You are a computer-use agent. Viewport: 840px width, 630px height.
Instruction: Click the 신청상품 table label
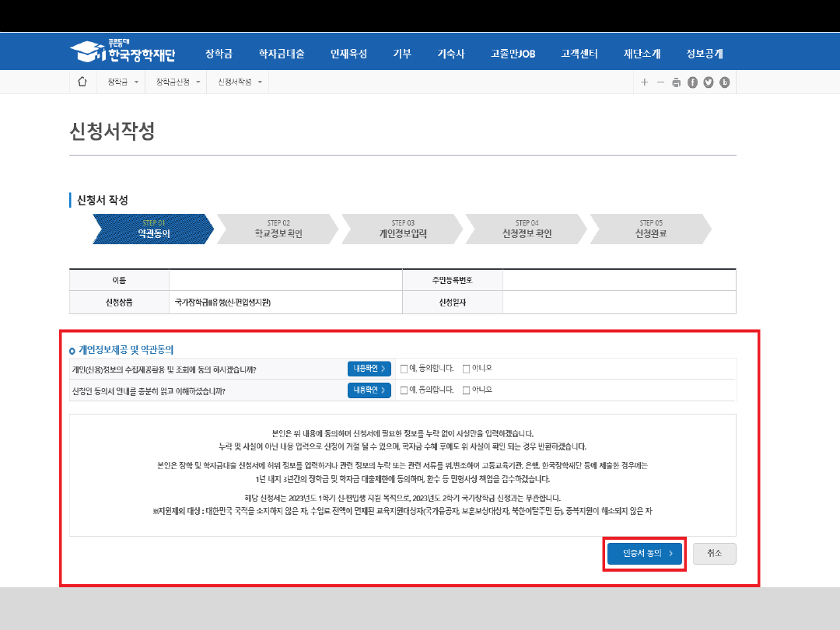(x=119, y=303)
